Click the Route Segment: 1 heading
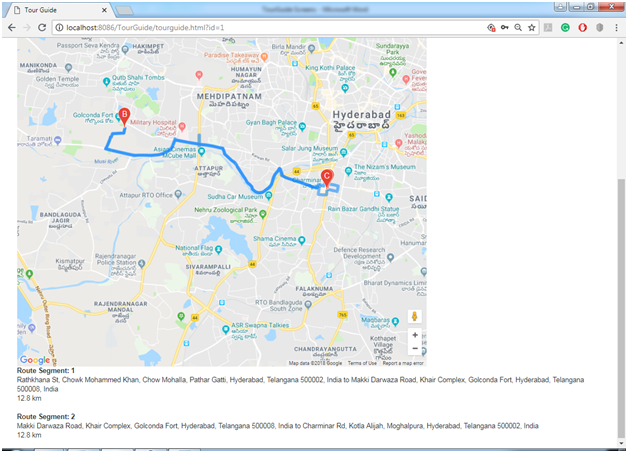Image resolution: width=628 pixels, height=451 pixels. click(46, 370)
